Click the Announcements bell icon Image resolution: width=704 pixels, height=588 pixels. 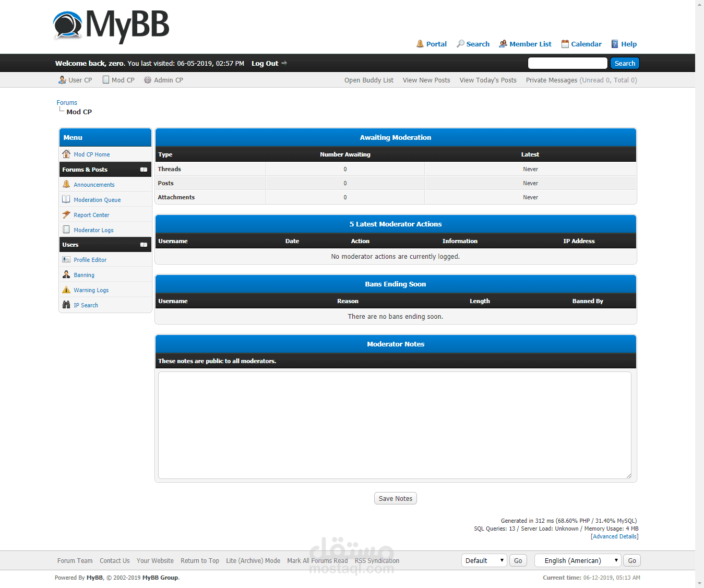click(x=66, y=184)
